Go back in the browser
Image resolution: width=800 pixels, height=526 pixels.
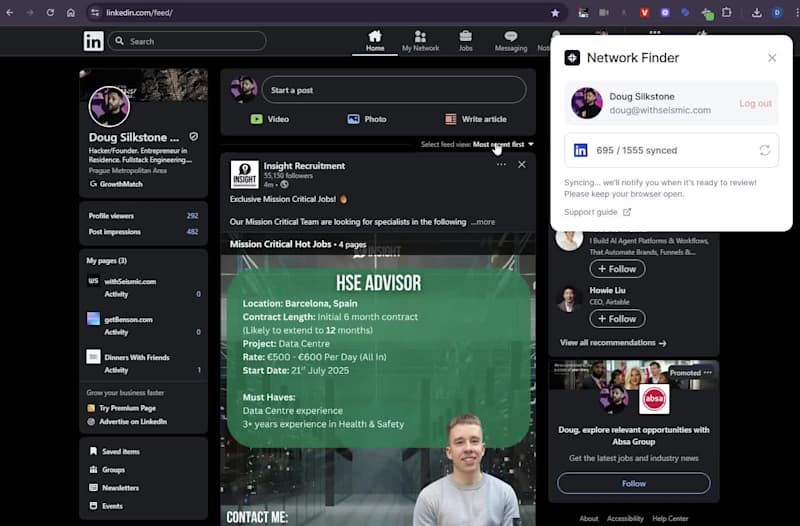pos(10,13)
